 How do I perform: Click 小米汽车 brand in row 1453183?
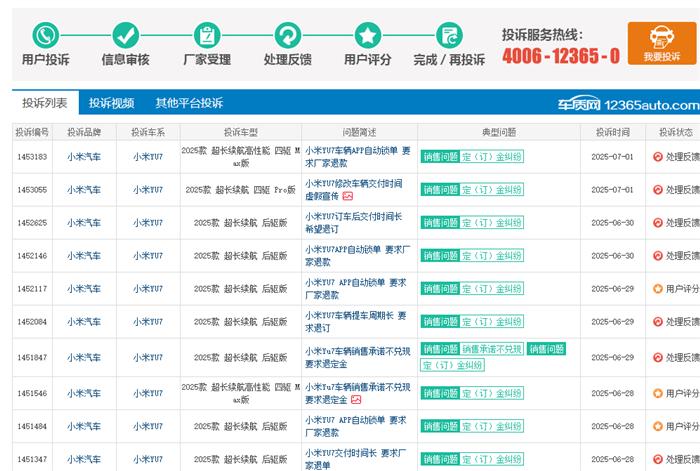coord(84,157)
